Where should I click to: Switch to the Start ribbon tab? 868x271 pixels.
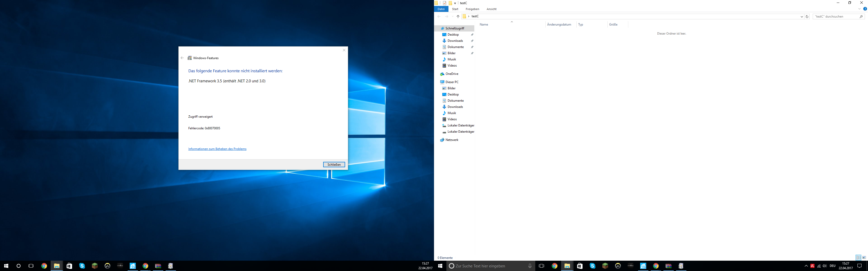(x=455, y=9)
